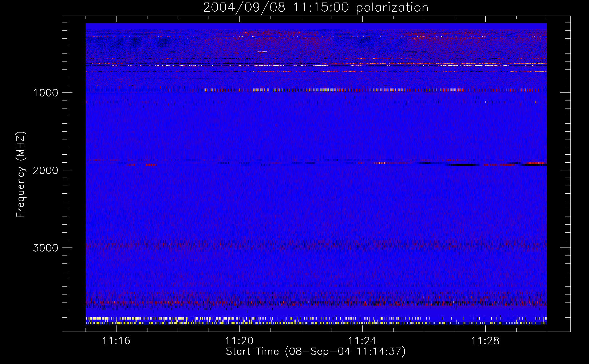
Task: Click the plot title '2004/09/08 11:15:00 polarization'
Action: (316, 8)
